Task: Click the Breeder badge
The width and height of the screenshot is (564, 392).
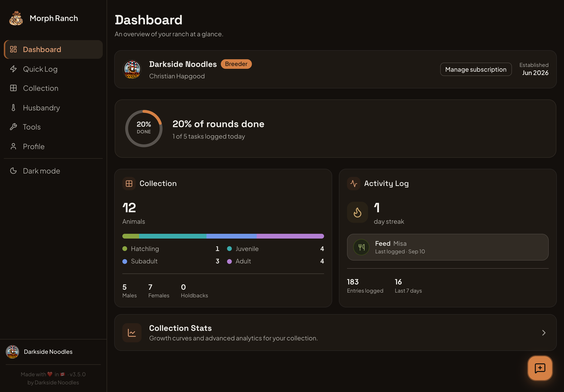Action: 236,64
